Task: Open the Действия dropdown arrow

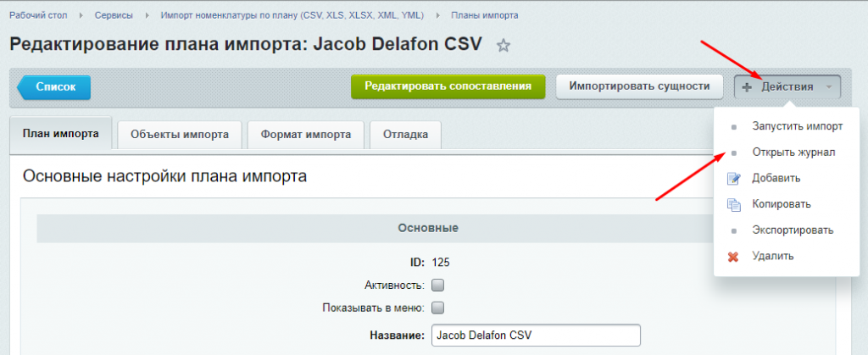Action: click(x=829, y=87)
